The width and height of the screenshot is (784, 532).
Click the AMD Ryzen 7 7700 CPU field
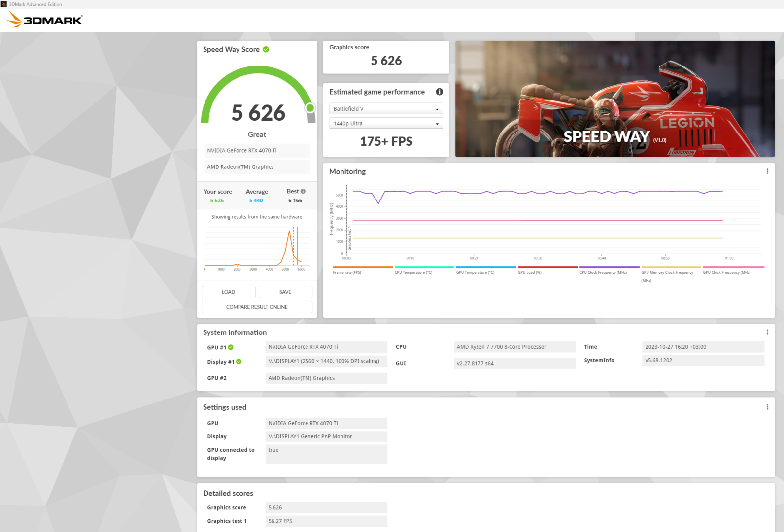(x=514, y=347)
